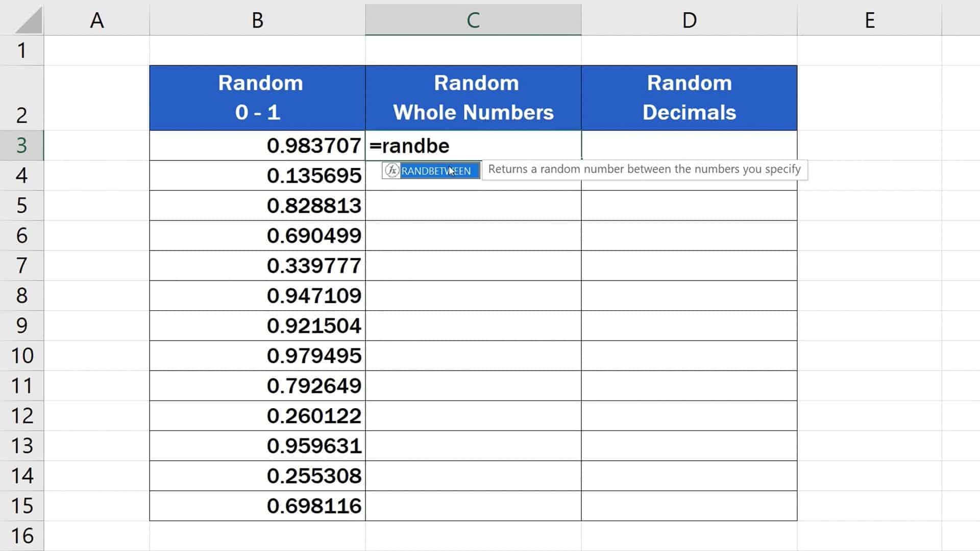This screenshot has width=980, height=551.
Task: Select the RANDBETWEEN autocomplete suggestion
Action: point(431,170)
